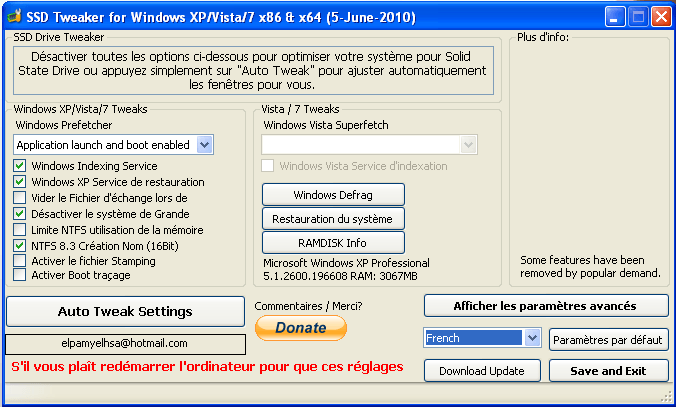The width and height of the screenshot is (676, 407).
Task: Click the elpamyelhsa@hotmail.com email field
Action: (x=125, y=344)
